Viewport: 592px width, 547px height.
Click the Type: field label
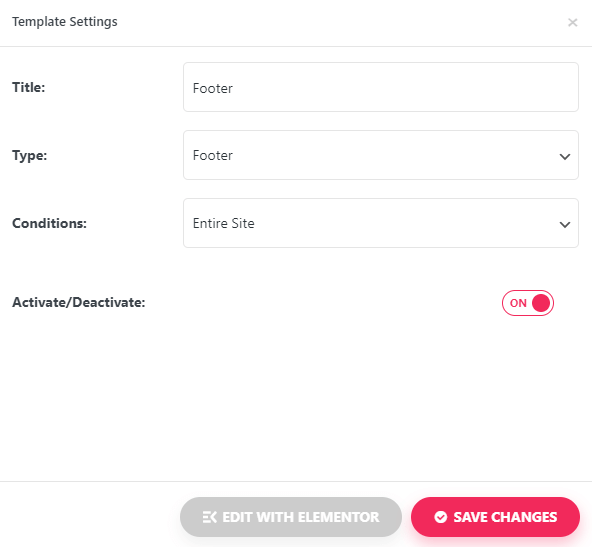(29, 156)
